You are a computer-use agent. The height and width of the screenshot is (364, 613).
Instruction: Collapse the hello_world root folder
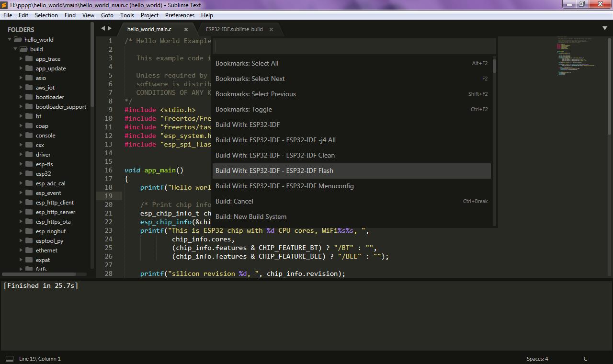(x=10, y=39)
